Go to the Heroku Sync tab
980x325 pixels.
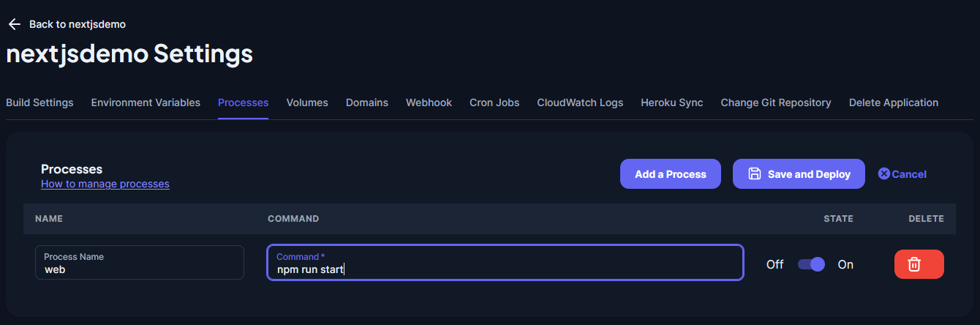tap(671, 102)
